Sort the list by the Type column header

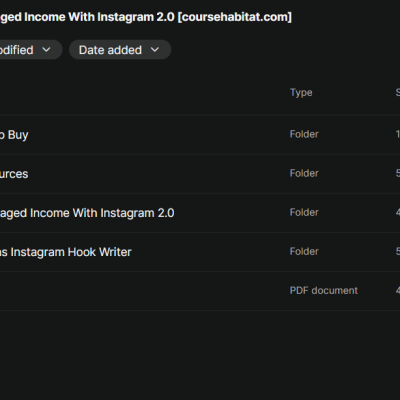[301, 92]
